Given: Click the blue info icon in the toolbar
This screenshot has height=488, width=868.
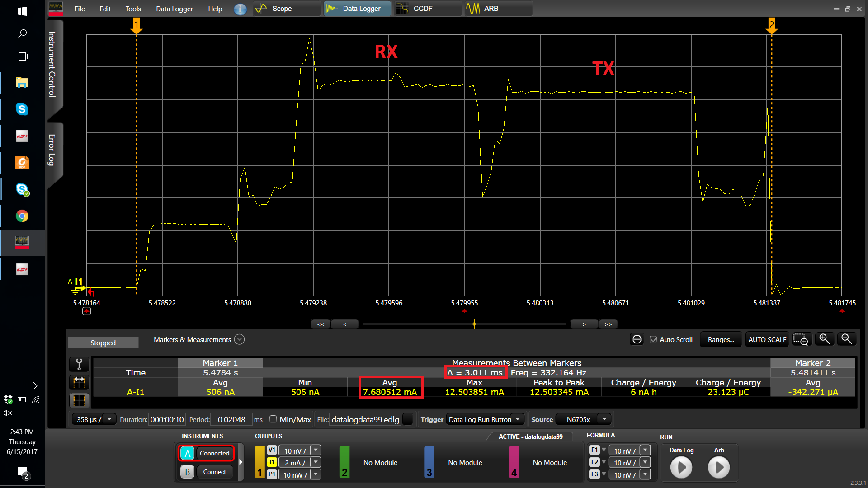Looking at the screenshot, I should [x=240, y=9].
